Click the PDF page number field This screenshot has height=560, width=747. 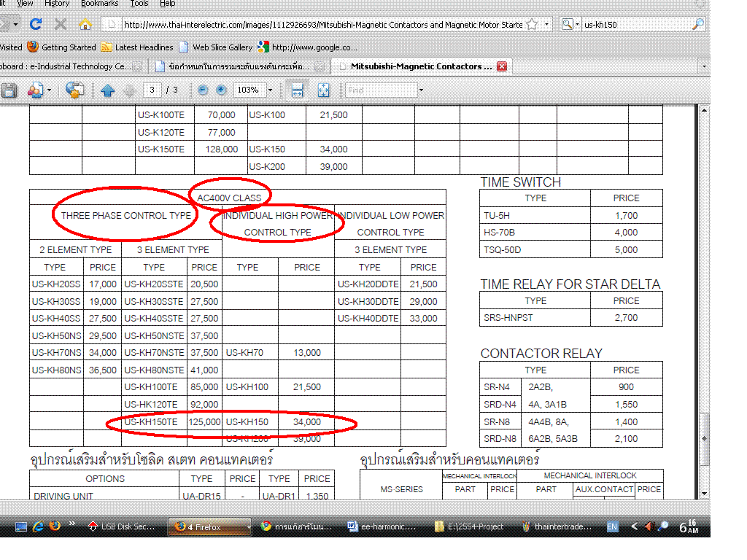tap(152, 90)
